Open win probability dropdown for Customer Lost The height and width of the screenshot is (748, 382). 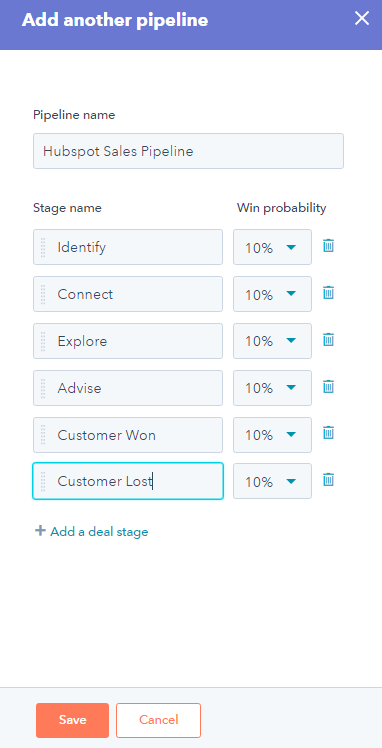coord(272,481)
